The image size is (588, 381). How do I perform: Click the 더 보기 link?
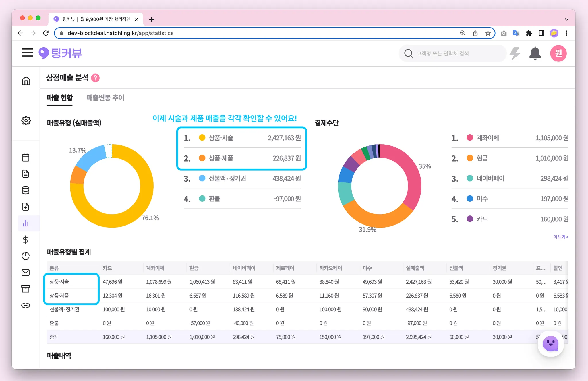pos(560,237)
